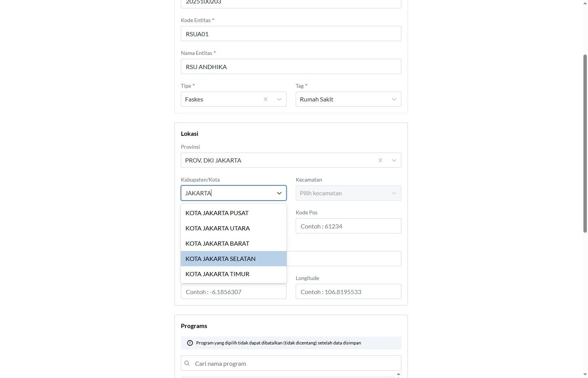Choose KOTA JAKARTA TIMUR option

pos(234,274)
